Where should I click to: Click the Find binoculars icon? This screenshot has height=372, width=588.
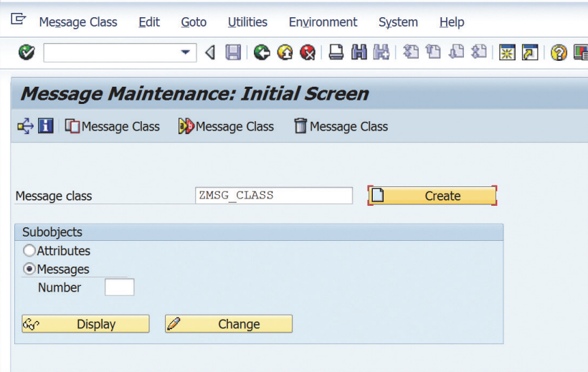pos(359,52)
